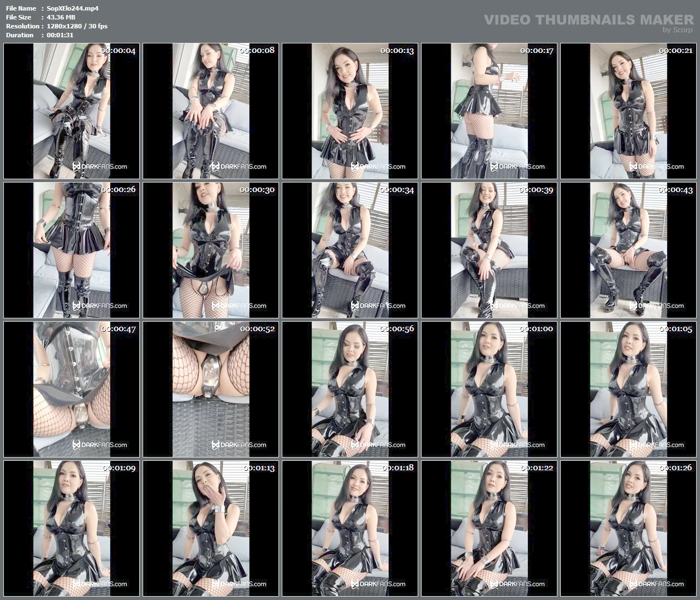The height and width of the screenshot is (600, 700).
Task: Click the Video Thumbnails Maker title text
Action: (589, 20)
